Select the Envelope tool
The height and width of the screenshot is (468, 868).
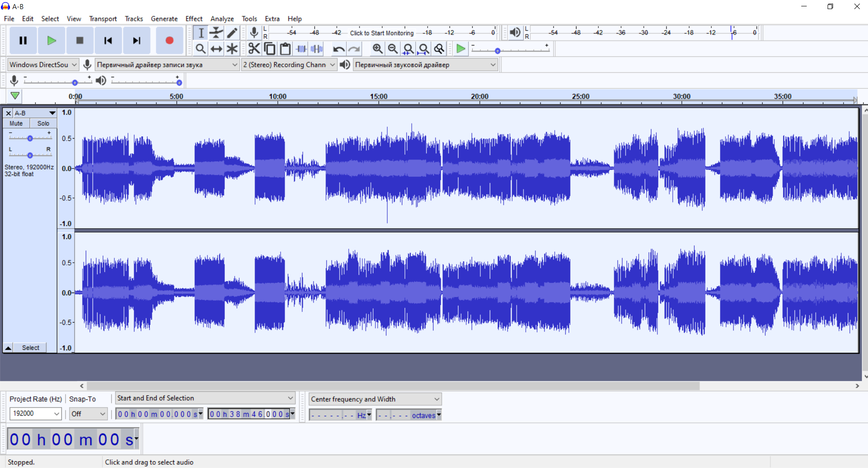point(217,33)
